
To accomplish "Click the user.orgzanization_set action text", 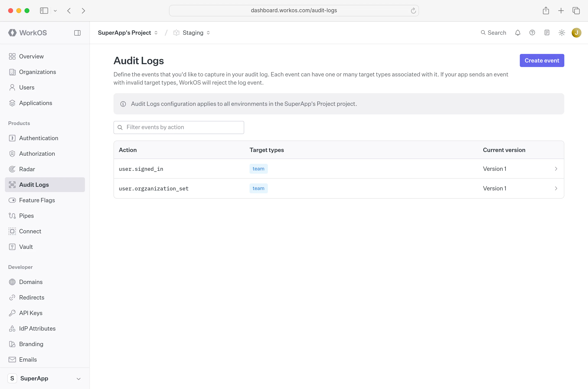I will [154, 189].
